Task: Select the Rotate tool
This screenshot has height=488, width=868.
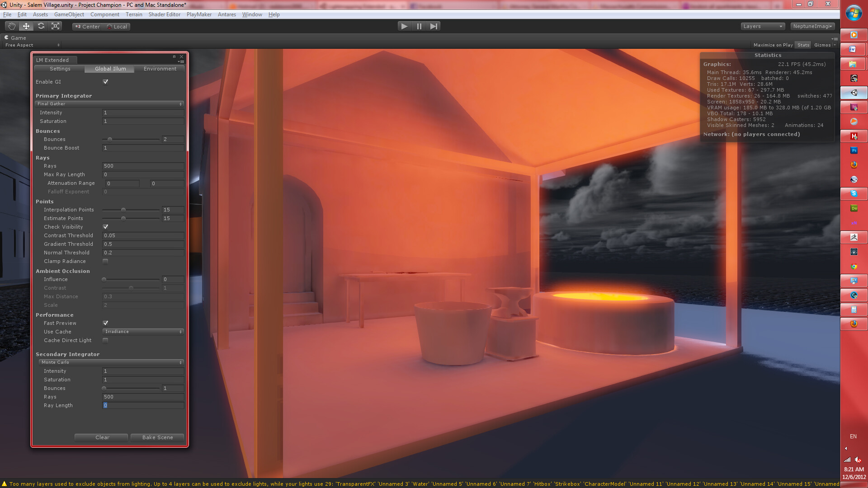Action: coord(41,26)
